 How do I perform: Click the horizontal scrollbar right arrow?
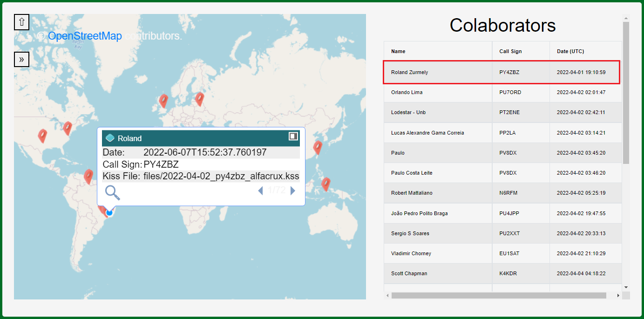pos(618,296)
